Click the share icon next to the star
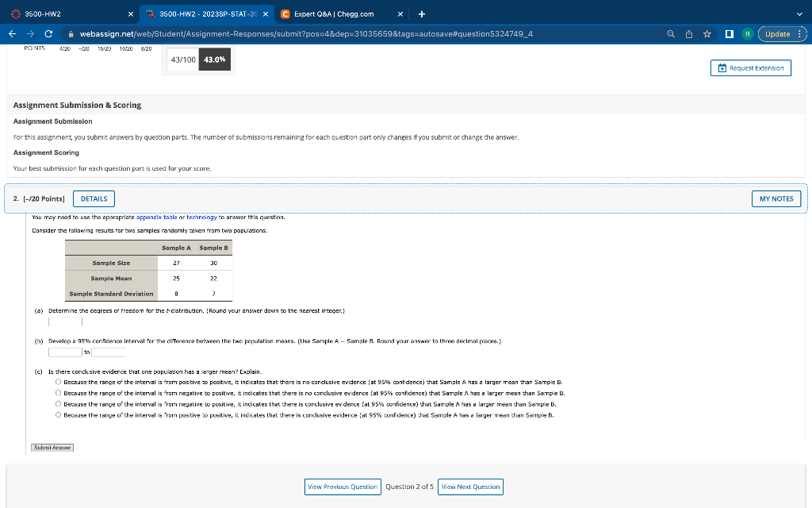The height and width of the screenshot is (508, 812). point(688,34)
